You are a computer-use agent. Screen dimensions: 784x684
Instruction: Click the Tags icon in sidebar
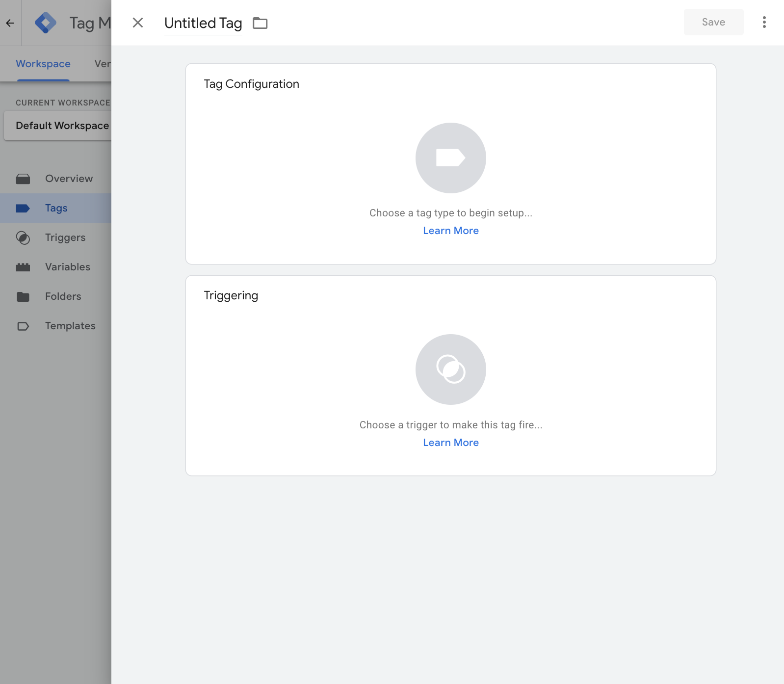point(23,208)
